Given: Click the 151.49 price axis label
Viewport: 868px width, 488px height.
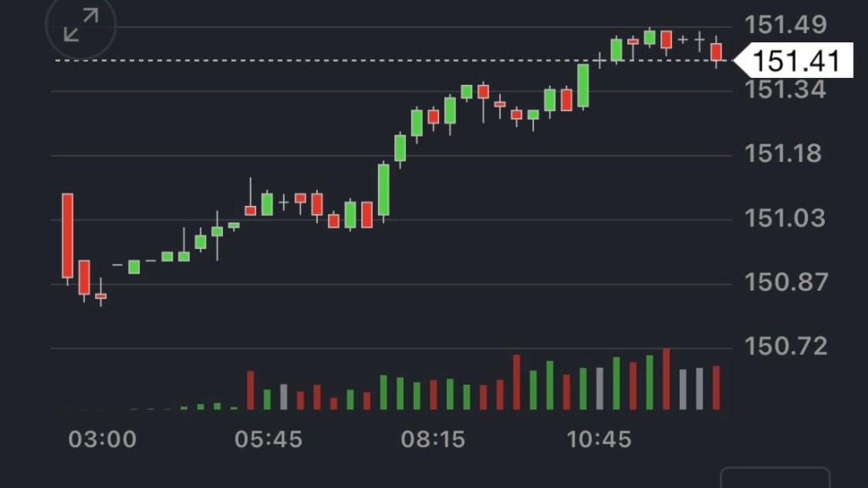Looking at the screenshot, I should coord(785,25).
